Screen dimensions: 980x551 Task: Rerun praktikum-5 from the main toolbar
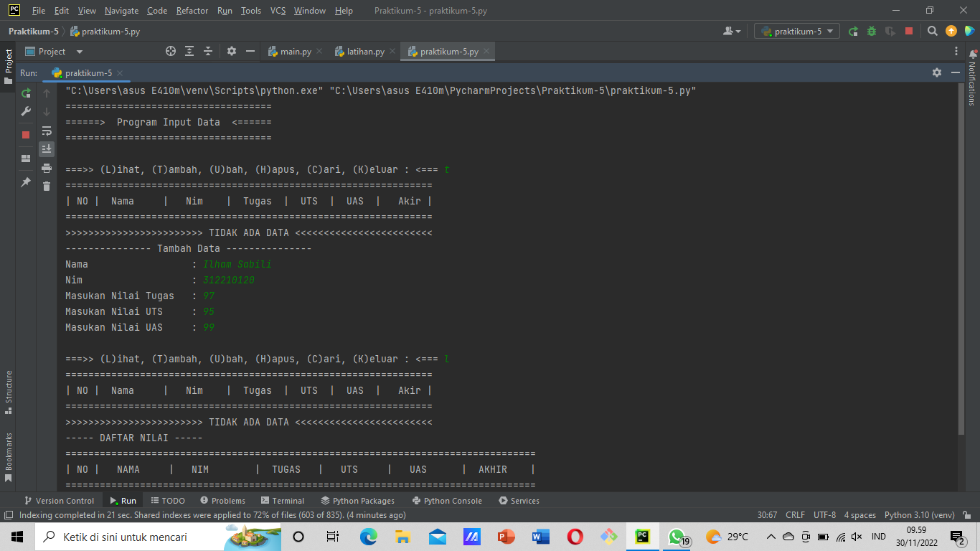853,31
